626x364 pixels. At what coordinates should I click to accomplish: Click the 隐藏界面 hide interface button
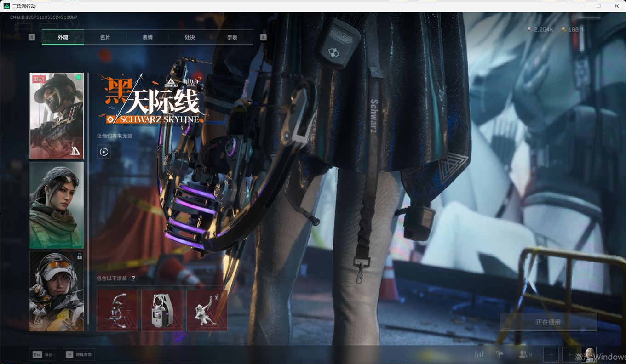click(x=78, y=354)
